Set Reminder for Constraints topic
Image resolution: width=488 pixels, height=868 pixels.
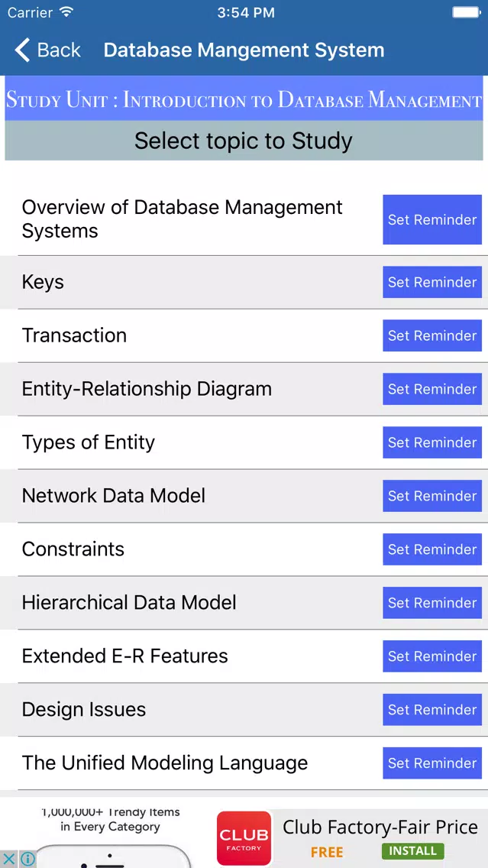(x=432, y=549)
